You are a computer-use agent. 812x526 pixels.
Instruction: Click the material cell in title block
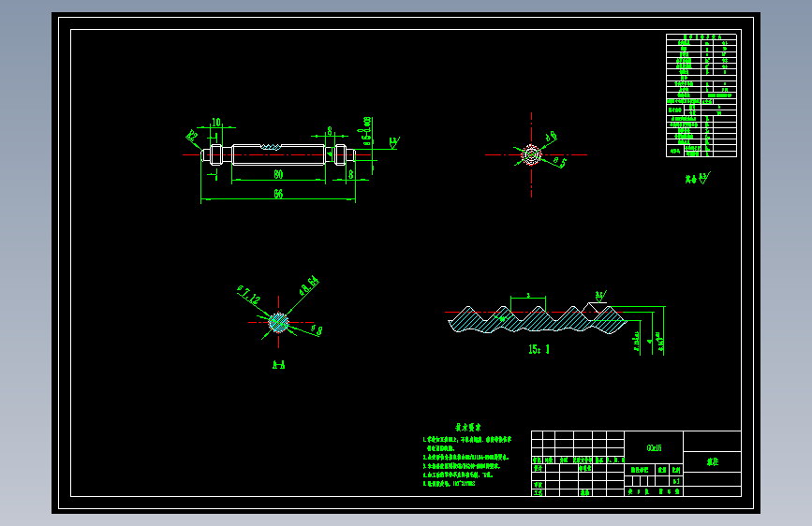tap(654, 447)
